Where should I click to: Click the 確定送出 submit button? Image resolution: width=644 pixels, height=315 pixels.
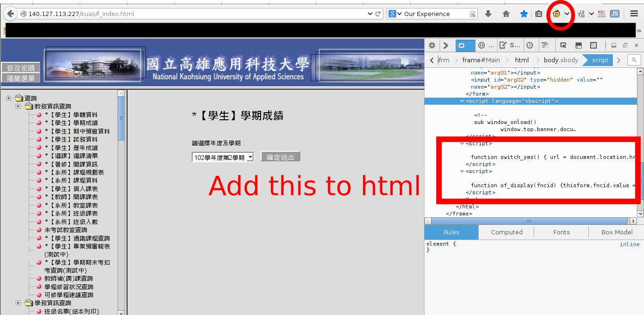pos(280,157)
